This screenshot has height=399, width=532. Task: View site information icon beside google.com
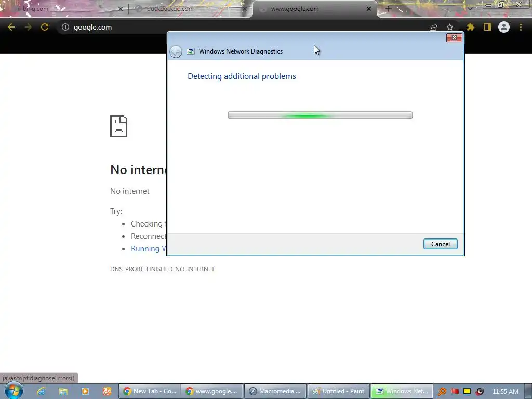tap(65, 27)
